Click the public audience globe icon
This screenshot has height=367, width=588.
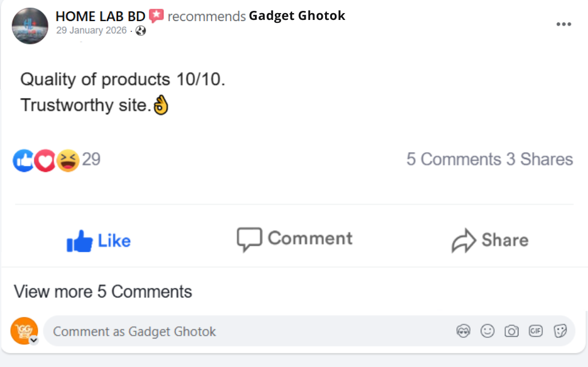[141, 31]
